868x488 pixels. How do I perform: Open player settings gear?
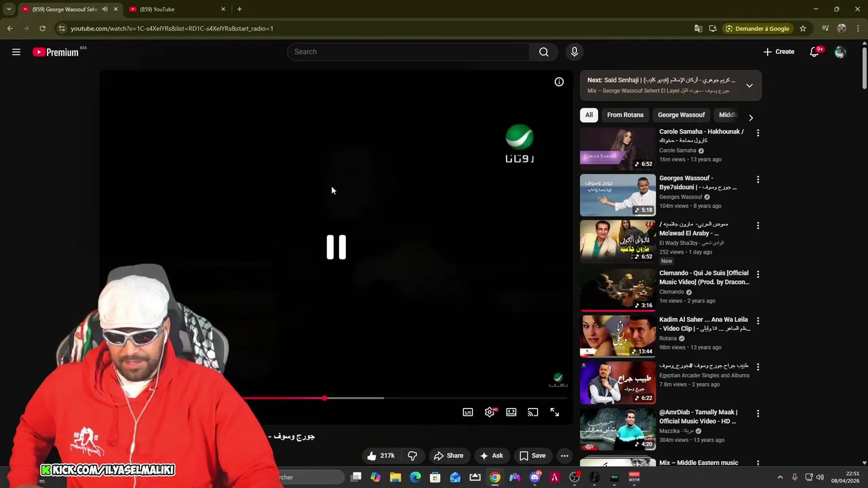(490, 412)
